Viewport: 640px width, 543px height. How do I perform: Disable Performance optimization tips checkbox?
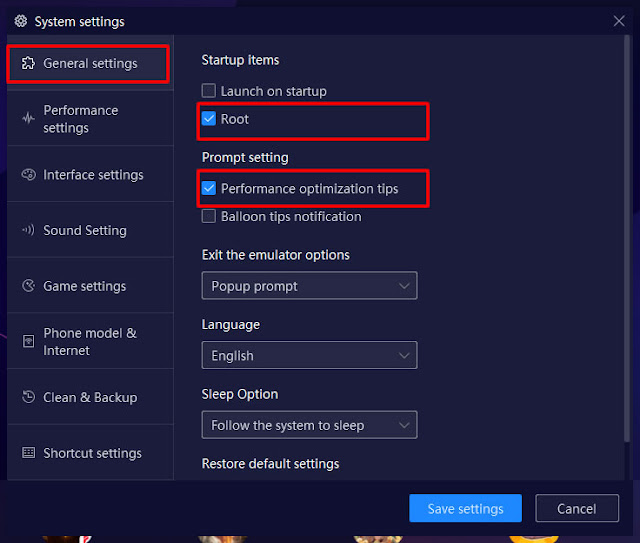(x=209, y=188)
